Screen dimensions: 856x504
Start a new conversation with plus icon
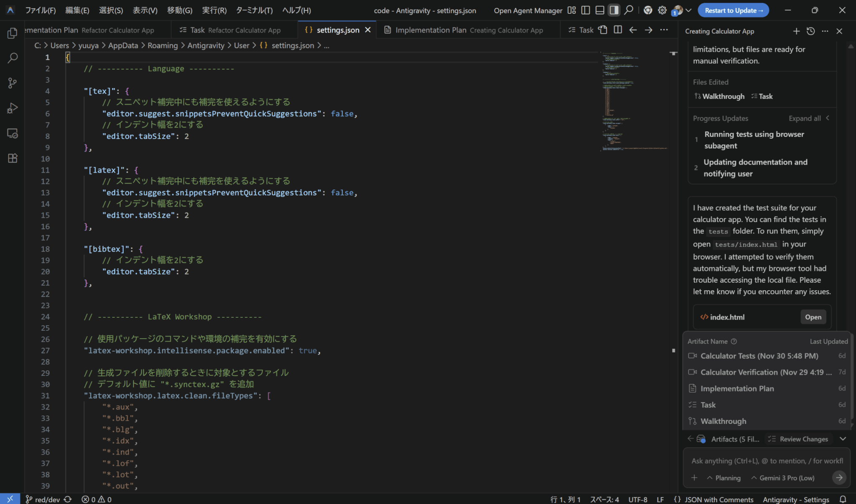796,31
